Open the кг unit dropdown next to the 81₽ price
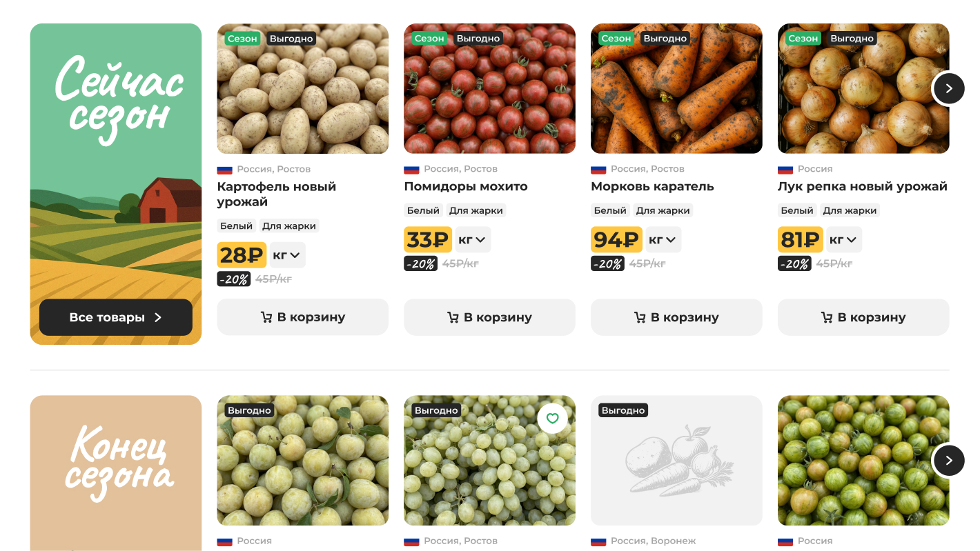Screen dimensions: 980x551 (844, 240)
